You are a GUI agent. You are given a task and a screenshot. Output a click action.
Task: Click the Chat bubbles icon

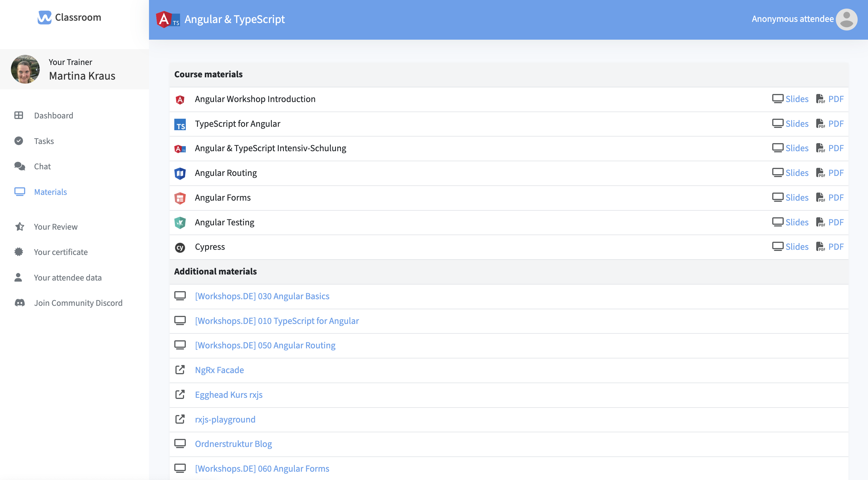(20, 166)
